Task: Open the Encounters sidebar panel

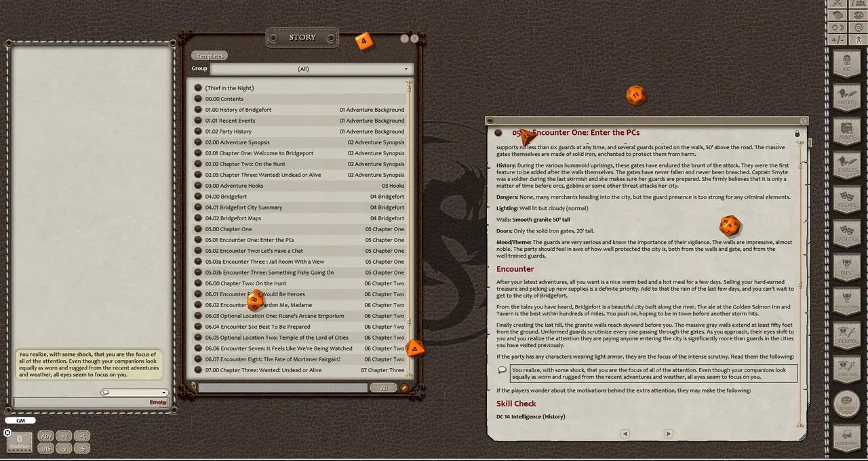Action: [846, 301]
